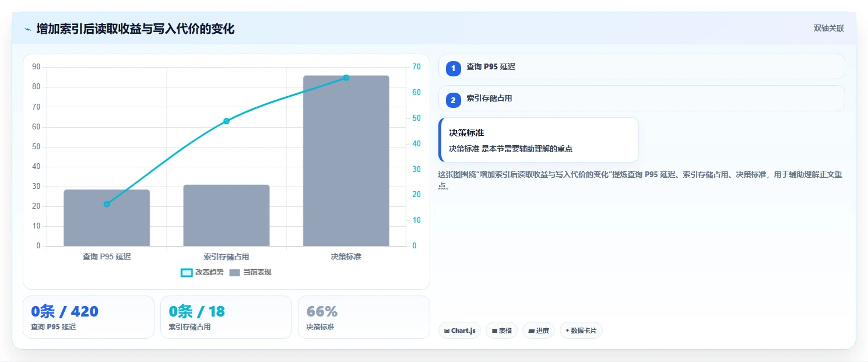
Task: Click the 66% stat card
Action: click(x=364, y=317)
